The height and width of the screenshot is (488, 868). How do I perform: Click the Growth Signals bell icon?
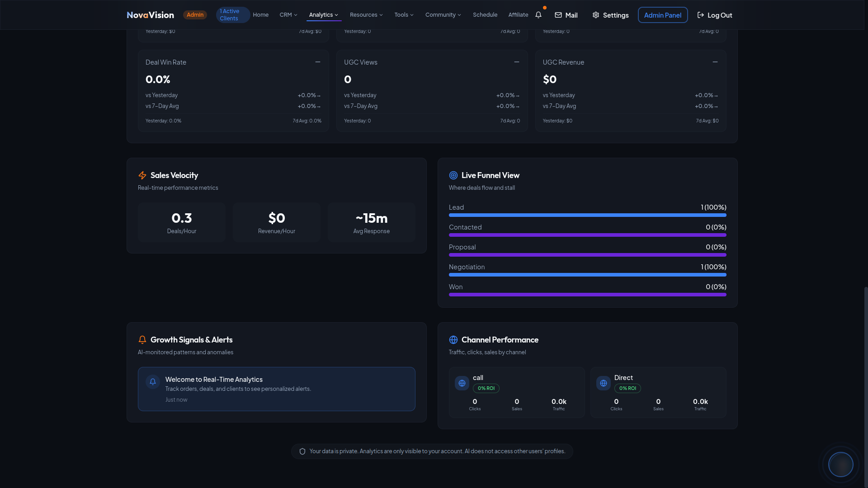[142, 340]
